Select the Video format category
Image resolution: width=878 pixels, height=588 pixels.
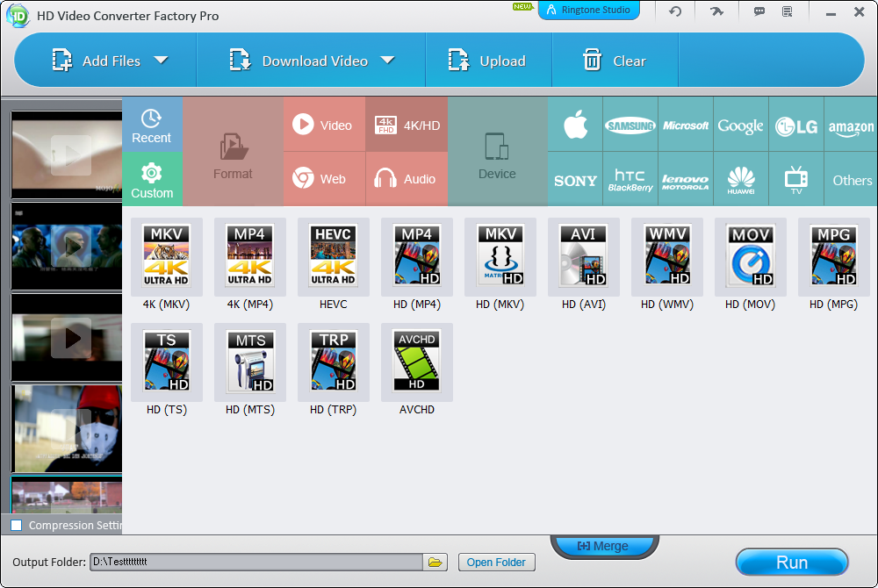pyautogui.click(x=324, y=125)
